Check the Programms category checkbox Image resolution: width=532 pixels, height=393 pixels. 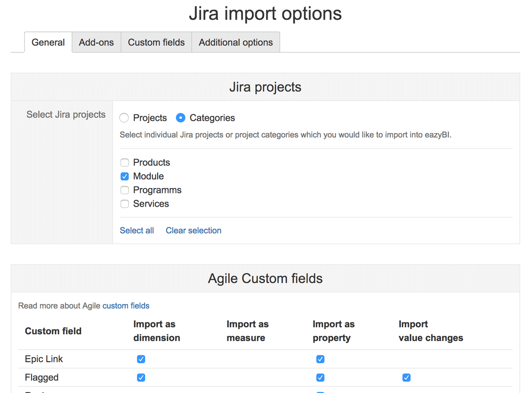[x=125, y=190]
